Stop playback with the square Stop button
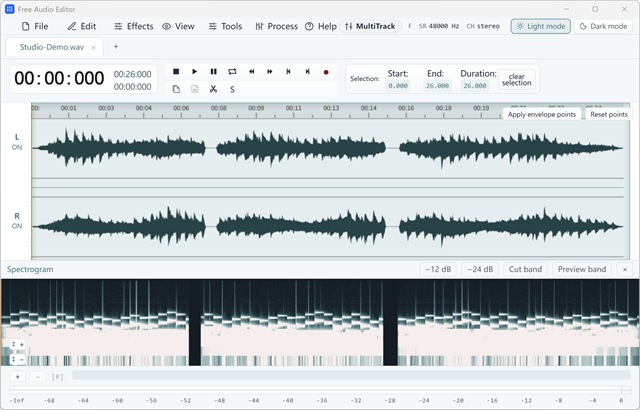 [x=176, y=71]
